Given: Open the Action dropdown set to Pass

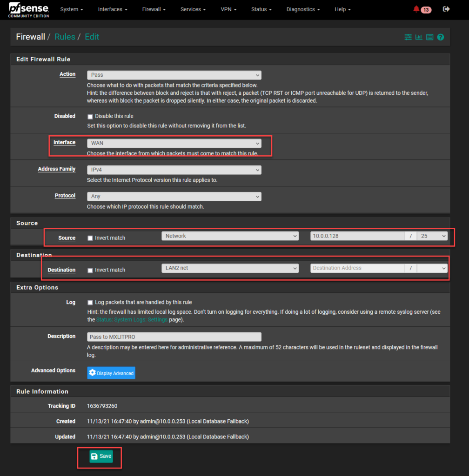Looking at the screenshot, I should pyautogui.click(x=174, y=75).
